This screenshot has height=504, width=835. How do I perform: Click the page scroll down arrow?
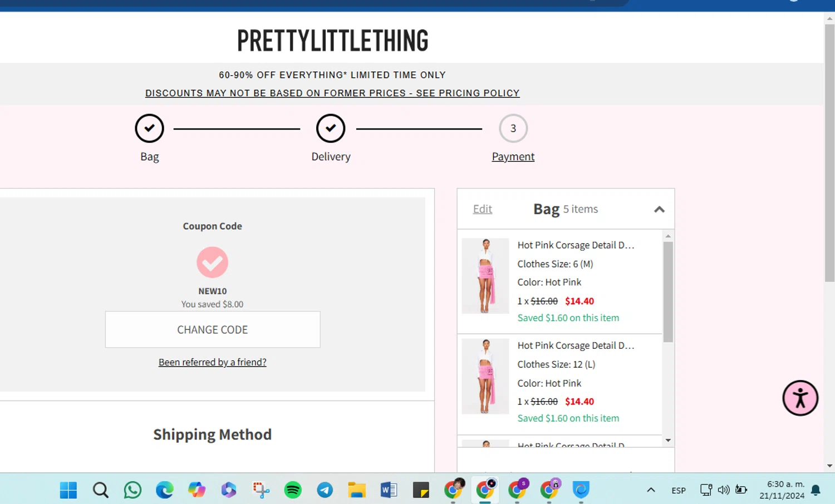(x=829, y=466)
